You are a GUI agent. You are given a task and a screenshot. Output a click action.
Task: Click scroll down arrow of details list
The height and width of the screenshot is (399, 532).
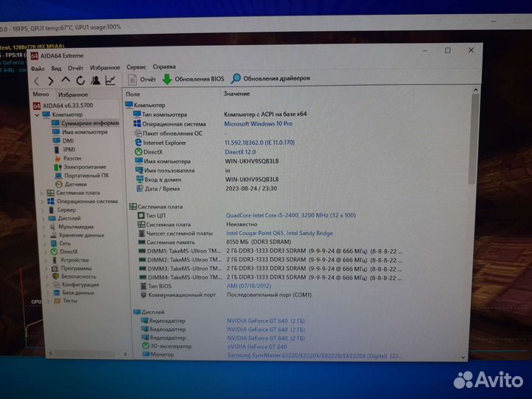[463, 358]
